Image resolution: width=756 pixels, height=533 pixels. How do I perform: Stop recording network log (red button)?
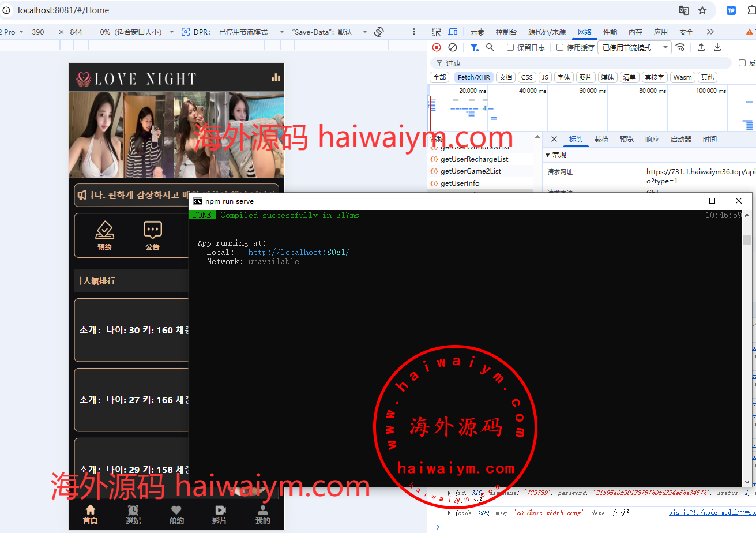[437, 47]
